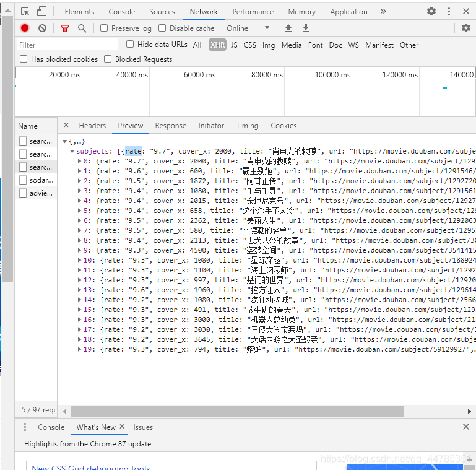Open the Timing tab
Image resolution: width=476 pixels, height=470 pixels.
pos(247,125)
